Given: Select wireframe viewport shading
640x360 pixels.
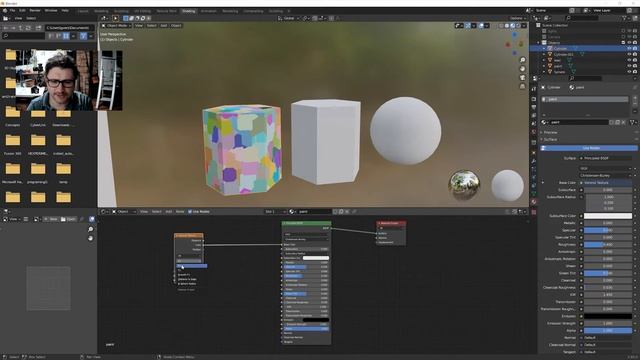Looking at the screenshot, I should coord(501,25).
